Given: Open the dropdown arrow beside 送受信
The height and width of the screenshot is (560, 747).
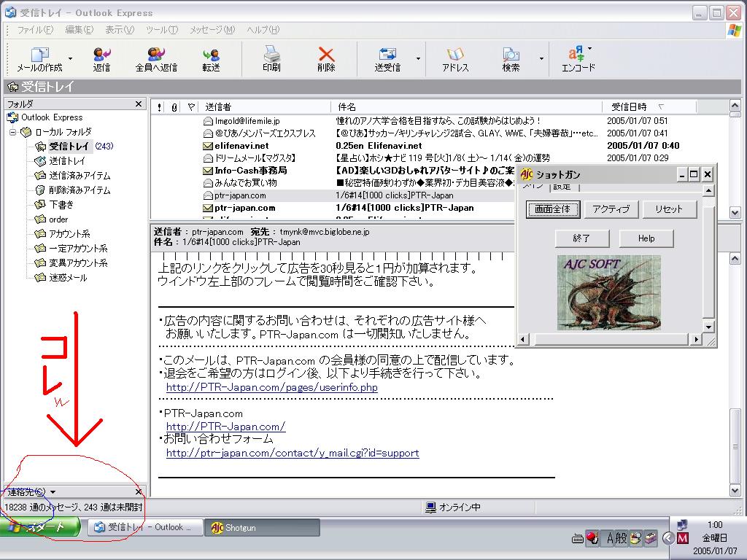Looking at the screenshot, I should click(x=418, y=59).
